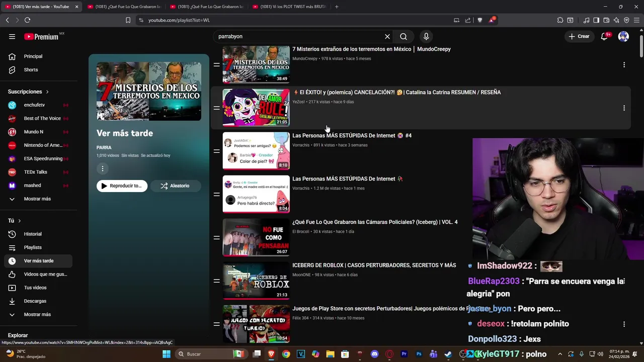The image size is (644, 362).
Task: Click the Aleatorio shuffle button
Action: click(176, 186)
